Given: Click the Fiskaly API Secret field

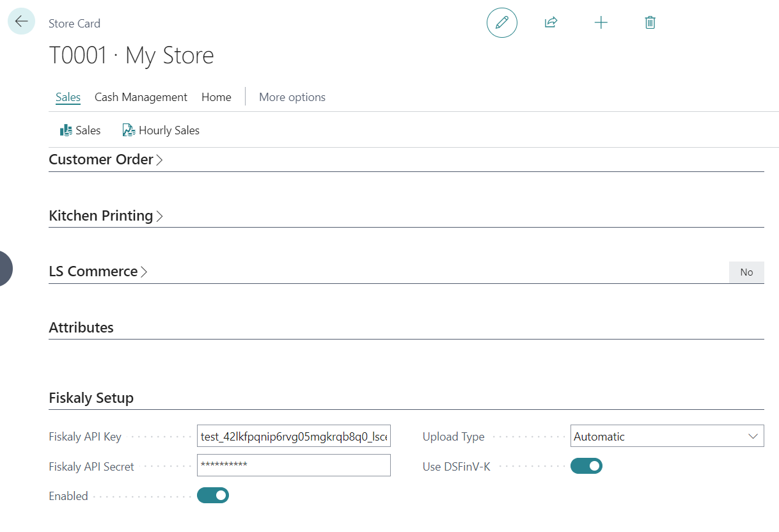Looking at the screenshot, I should coord(294,465).
